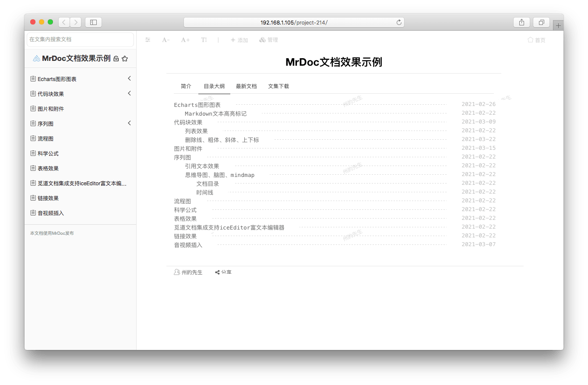Screen dimensions: 588x385
Task: Open 表格效果 in the sidebar
Action: pyautogui.click(x=48, y=169)
